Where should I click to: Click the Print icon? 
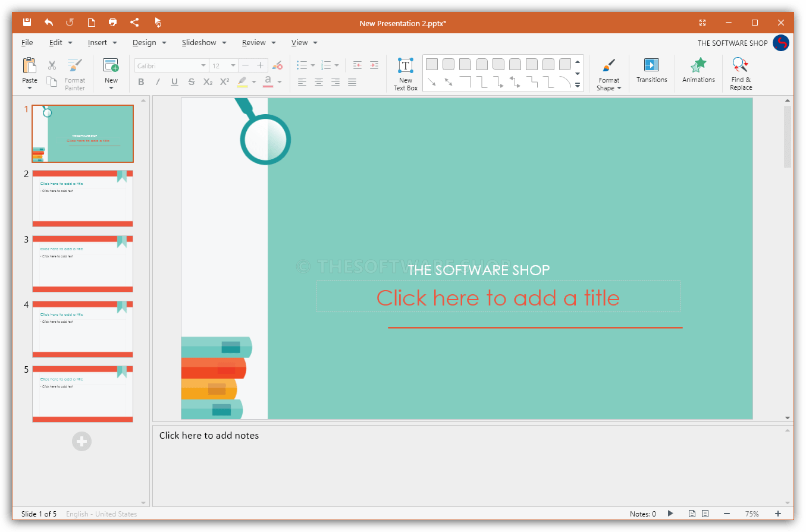(x=112, y=22)
